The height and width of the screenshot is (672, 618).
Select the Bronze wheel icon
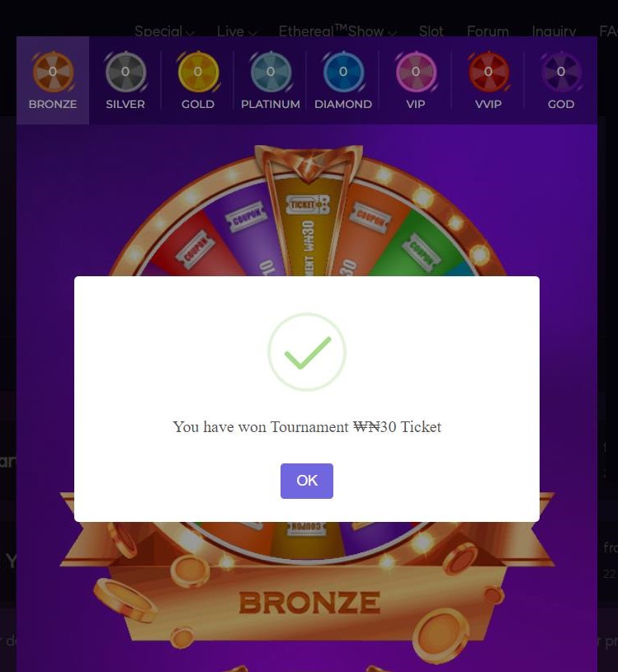click(x=53, y=72)
